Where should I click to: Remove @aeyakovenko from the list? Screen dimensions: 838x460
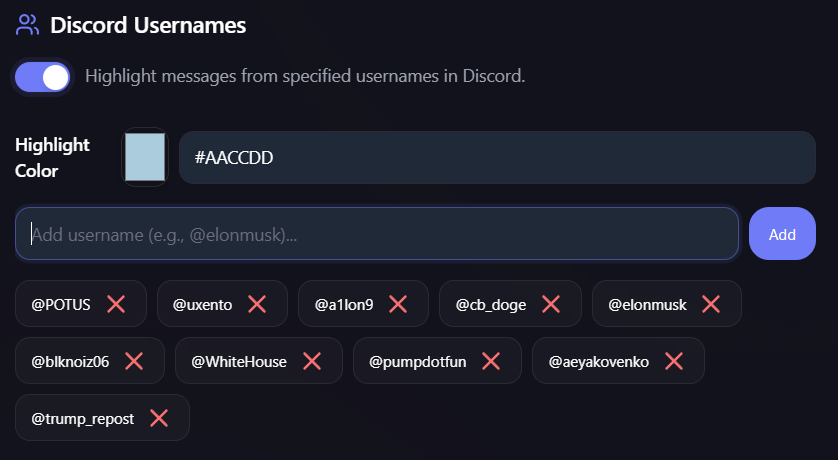click(674, 361)
